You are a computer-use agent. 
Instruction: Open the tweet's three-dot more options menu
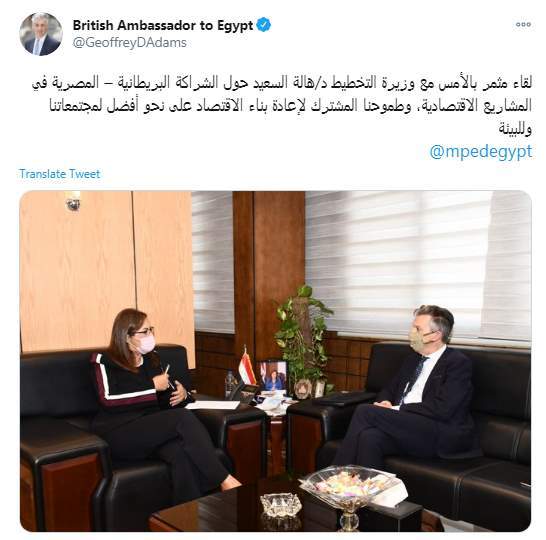pos(523,25)
